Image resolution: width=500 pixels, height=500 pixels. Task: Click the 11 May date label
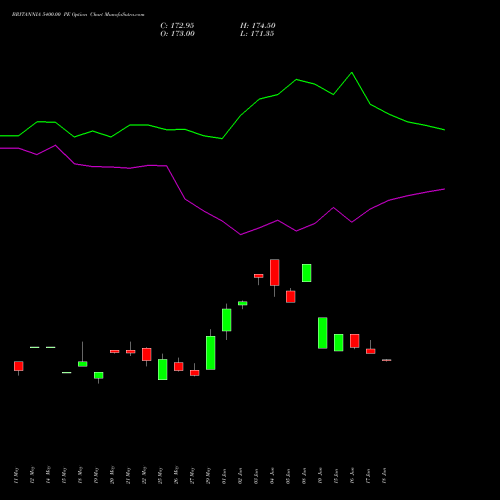(16, 475)
